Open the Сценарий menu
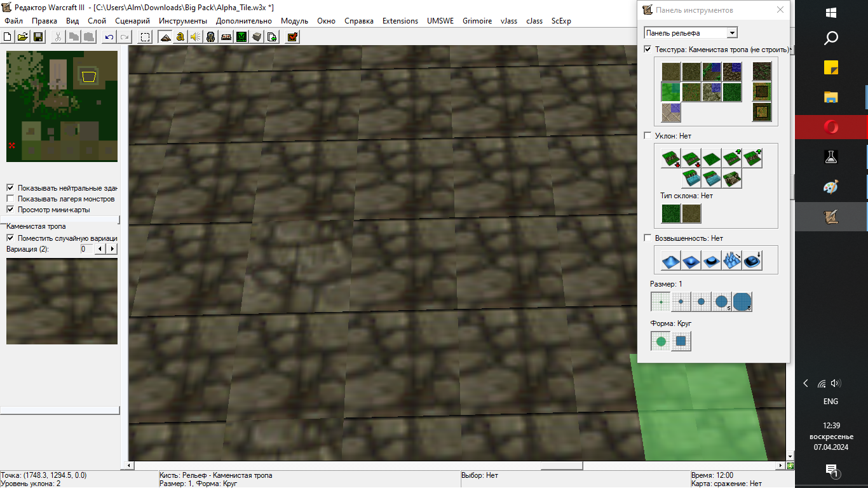Viewport: 868px width, 488px height. (x=132, y=21)
